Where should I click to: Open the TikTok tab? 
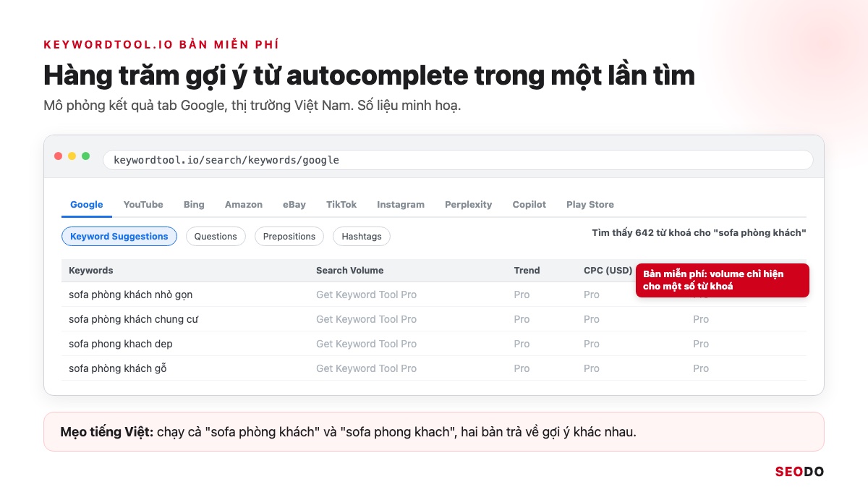click(x=341, y=205)
